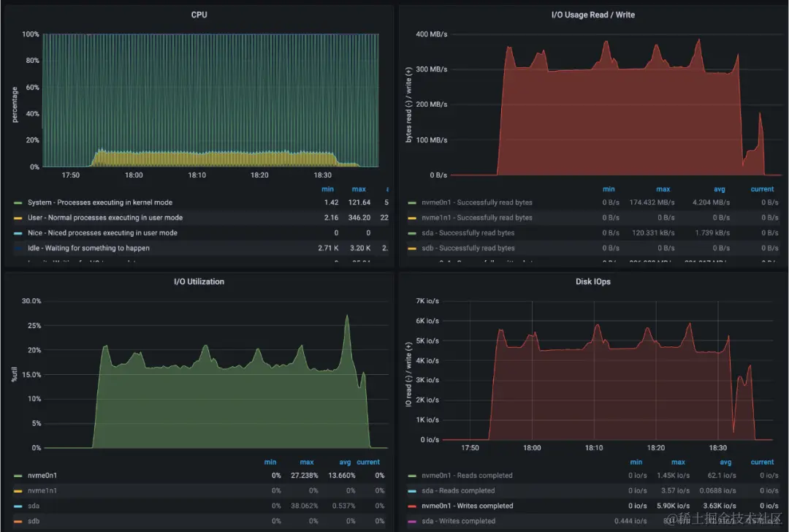Sort CPU legend by max column
Image resolution: width=789 pixels, height=532 pixels.
coord(359,189)
